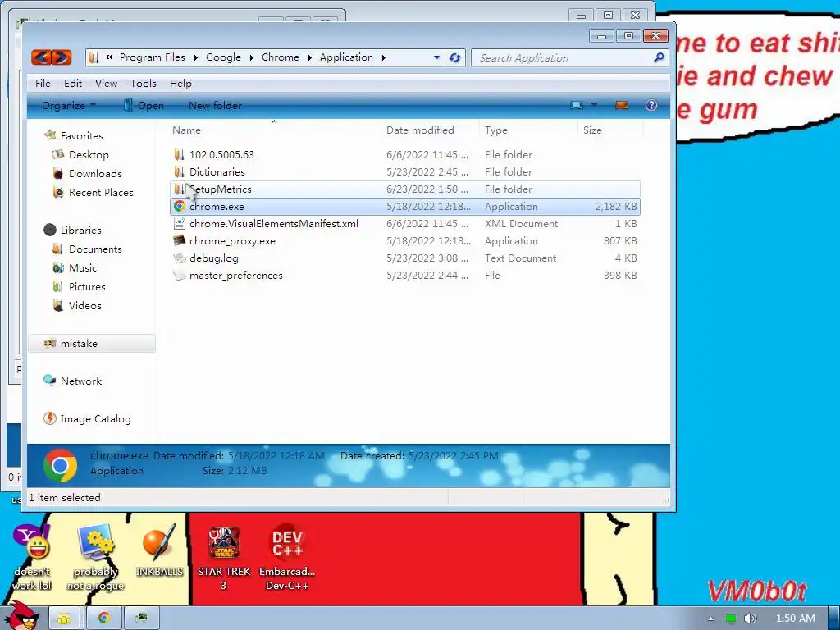840x630 pixels.
Task: Select chrome.VisualElementsManifest.xml file icon
Action: [180, 223]
